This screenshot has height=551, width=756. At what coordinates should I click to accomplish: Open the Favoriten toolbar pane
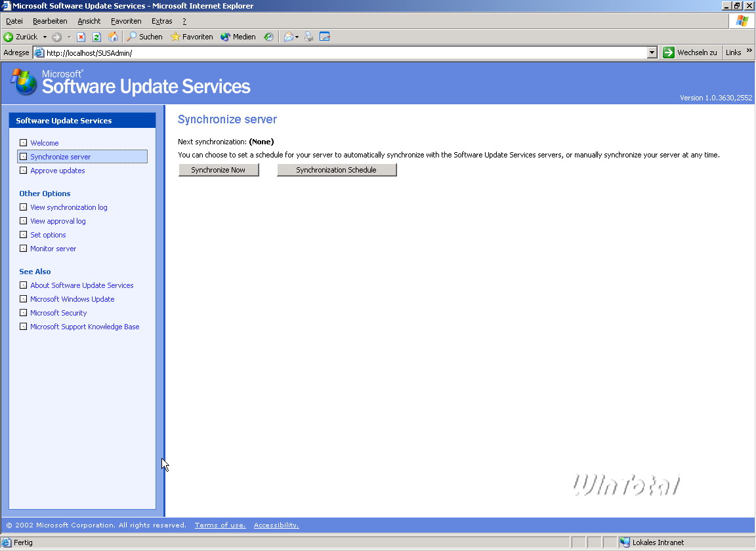point(192,37)
